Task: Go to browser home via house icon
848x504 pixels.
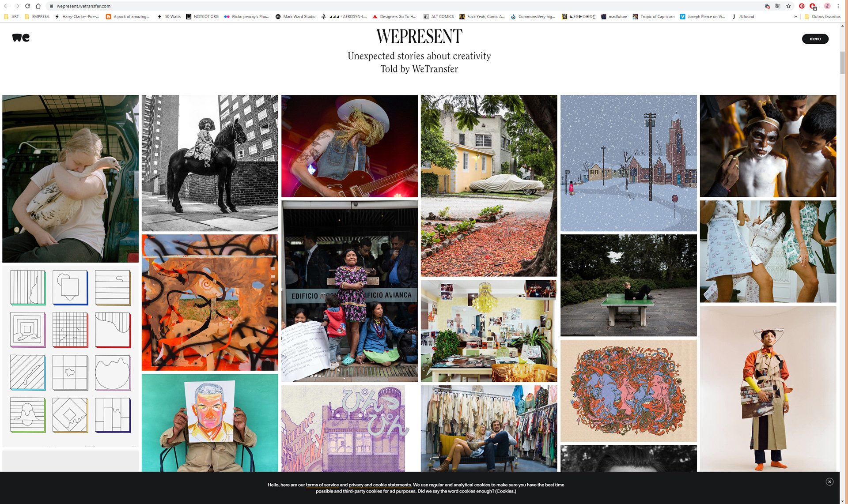Action: click(x=38, y=6)
